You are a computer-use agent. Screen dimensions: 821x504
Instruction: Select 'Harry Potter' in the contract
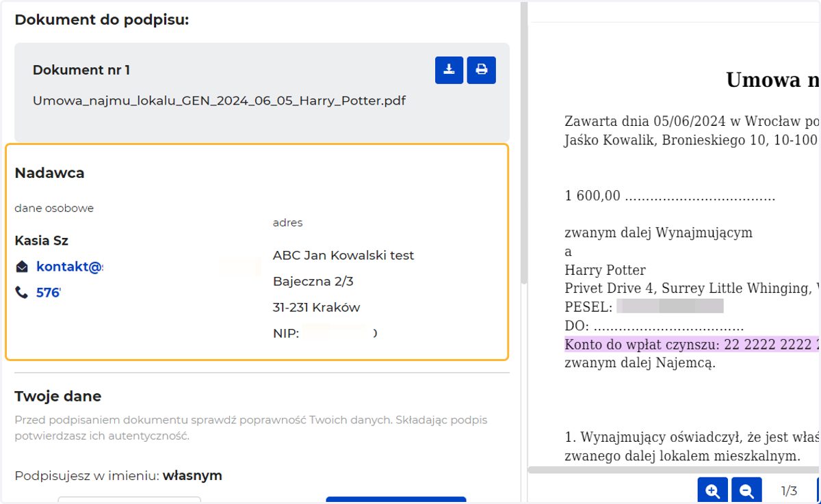point(605,270)
